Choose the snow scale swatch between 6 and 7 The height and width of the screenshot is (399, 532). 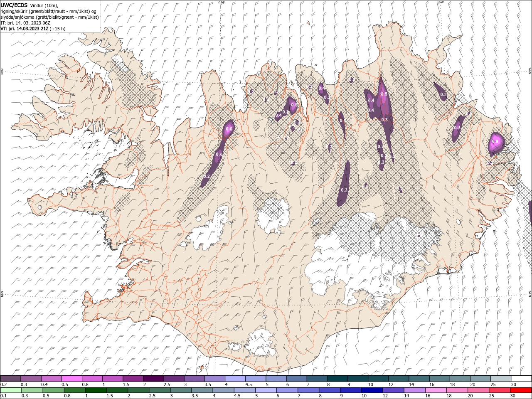296,379
